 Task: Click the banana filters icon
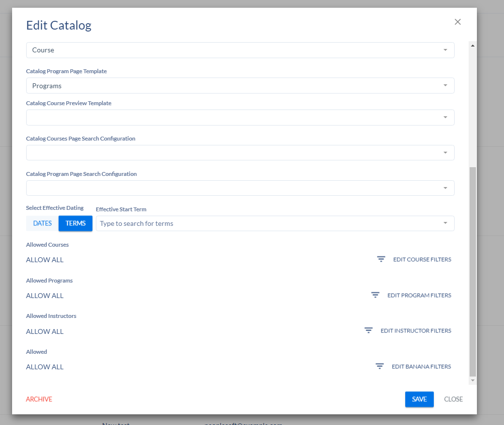click(380, 366)
